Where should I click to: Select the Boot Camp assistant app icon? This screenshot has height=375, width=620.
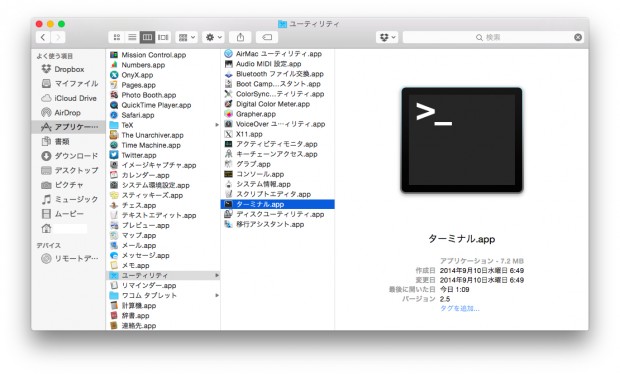228,84
